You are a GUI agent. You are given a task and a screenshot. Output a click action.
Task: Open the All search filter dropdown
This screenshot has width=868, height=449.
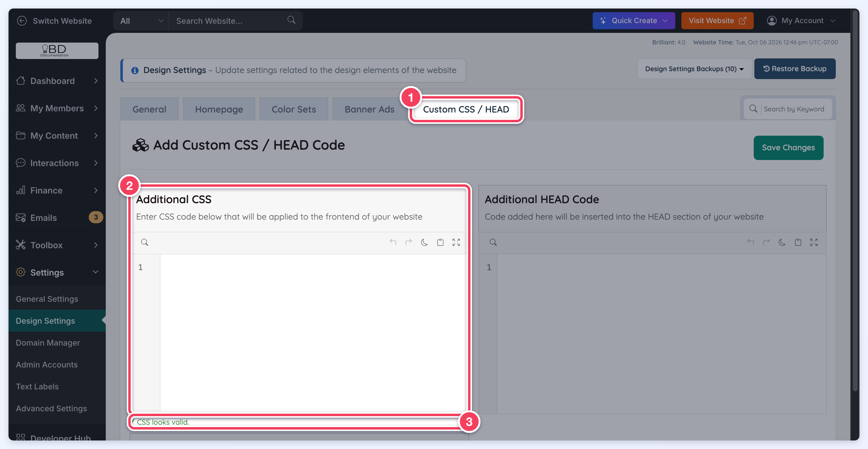click(141, 21)
